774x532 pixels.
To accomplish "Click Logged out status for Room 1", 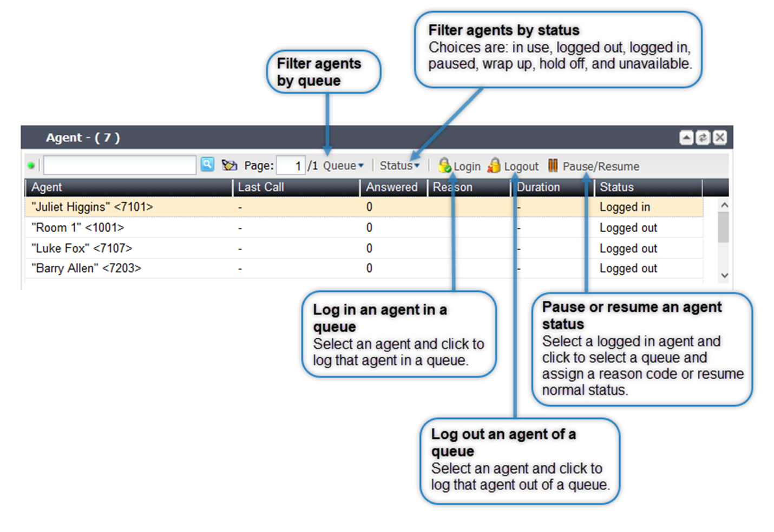I will (x=628, y=228).
